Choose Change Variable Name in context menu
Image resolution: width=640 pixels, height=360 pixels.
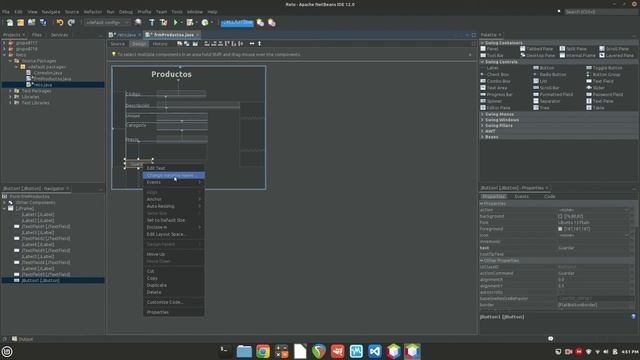(173, 175)
